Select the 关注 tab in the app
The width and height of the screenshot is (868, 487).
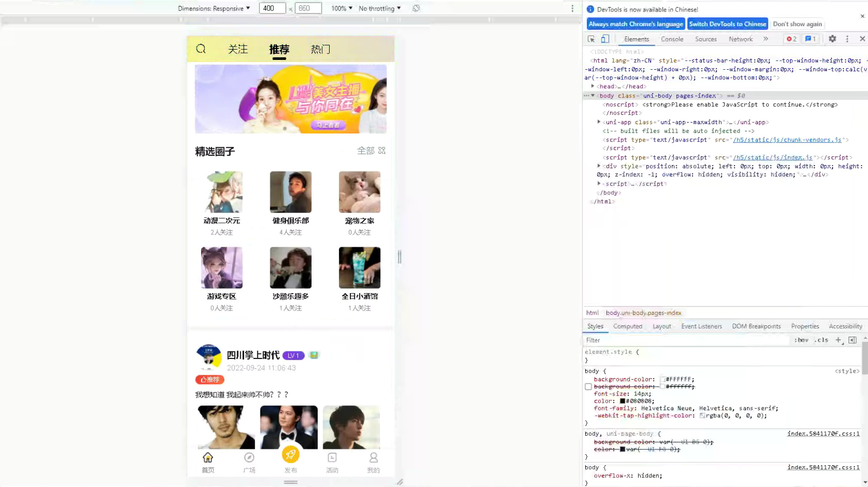238,49
